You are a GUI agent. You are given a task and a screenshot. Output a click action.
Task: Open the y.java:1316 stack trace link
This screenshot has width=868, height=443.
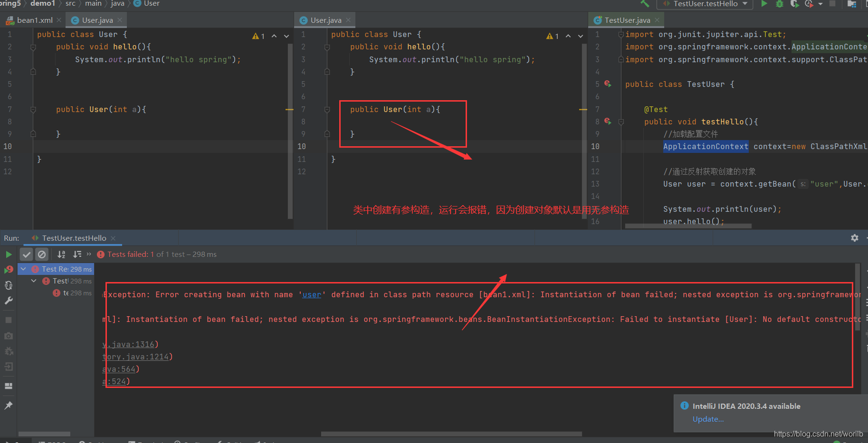[128, 344]
